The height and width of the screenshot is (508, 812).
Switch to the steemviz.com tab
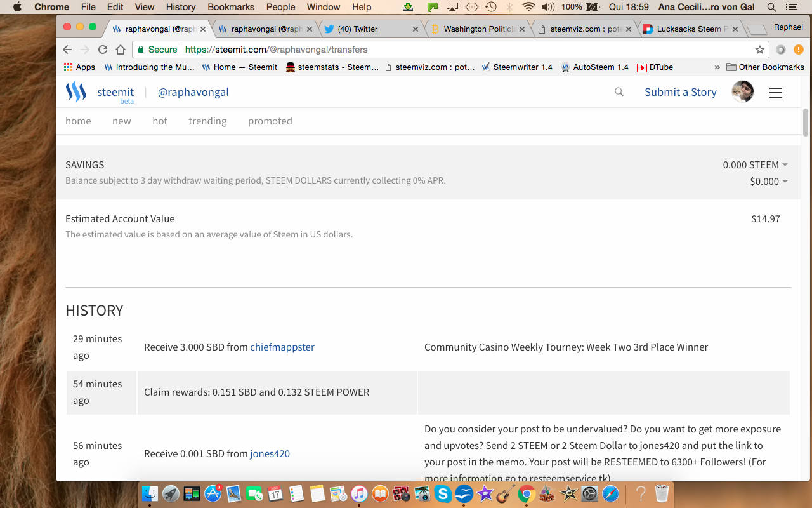click(584, 29)
